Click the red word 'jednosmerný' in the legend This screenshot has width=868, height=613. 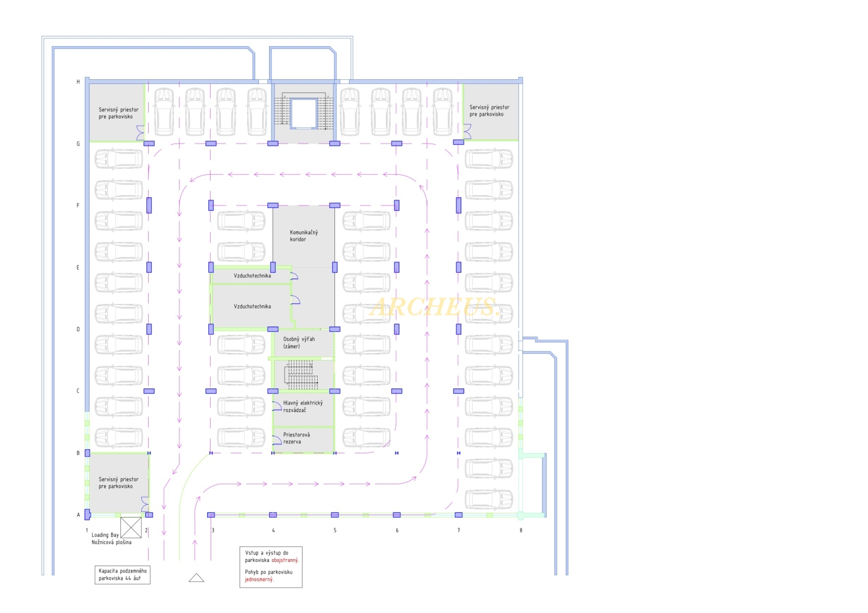pos(259,579)
